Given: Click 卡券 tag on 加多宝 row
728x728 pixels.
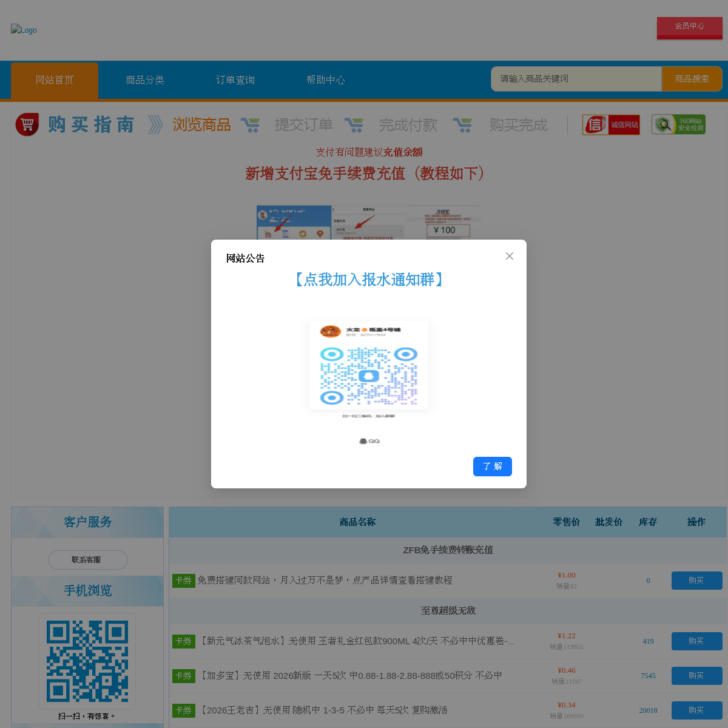Looking at the screenshot, I should pyautogui.click(x=184, y=676).
